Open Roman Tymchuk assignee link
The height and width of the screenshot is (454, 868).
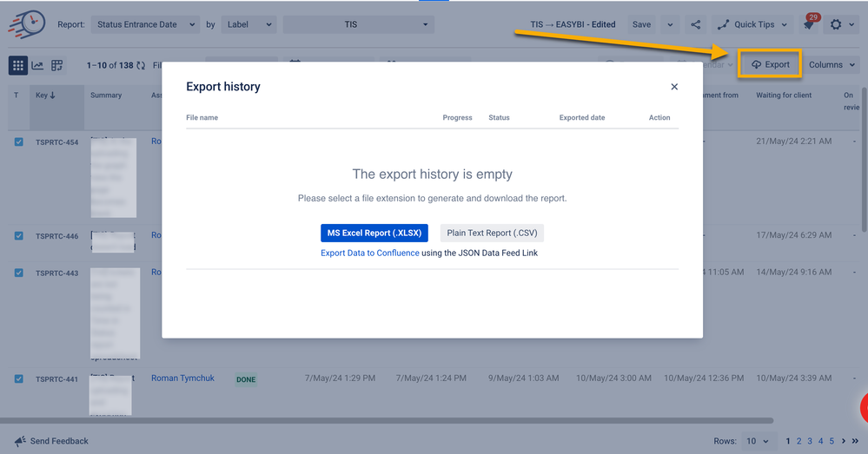[x=182, y=378]
